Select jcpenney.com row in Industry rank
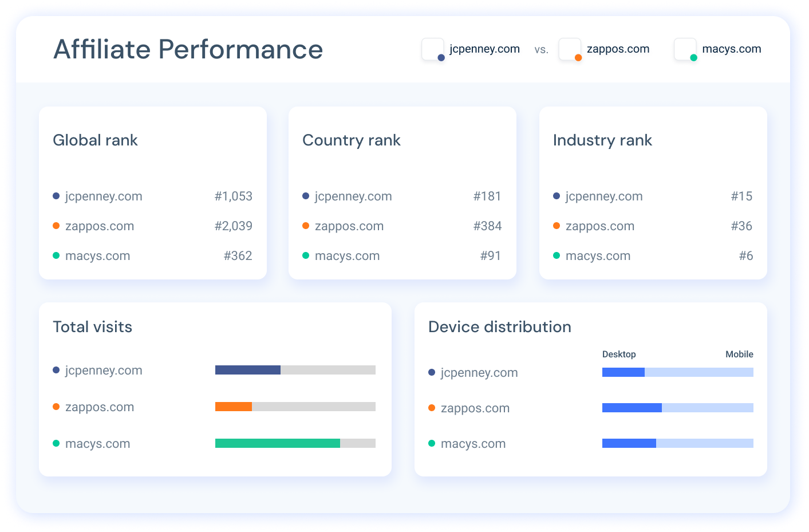The width and height of the screenshot is (809, 532). tap(653, 196)
